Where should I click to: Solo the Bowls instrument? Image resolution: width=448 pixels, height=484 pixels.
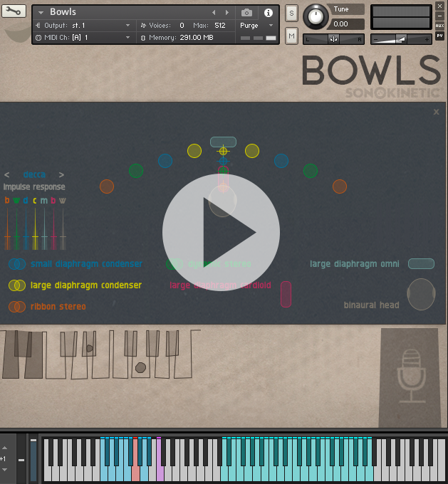pos(291,14)
